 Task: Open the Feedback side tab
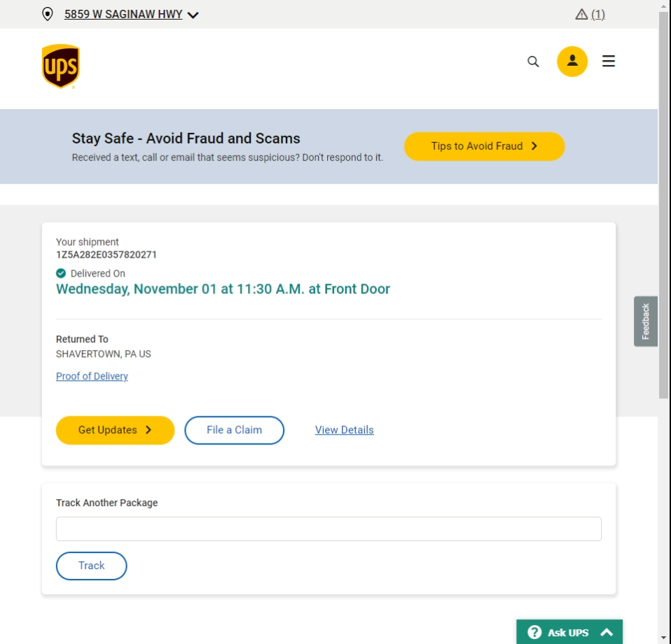pyautogui.click(x=645, y=321)
